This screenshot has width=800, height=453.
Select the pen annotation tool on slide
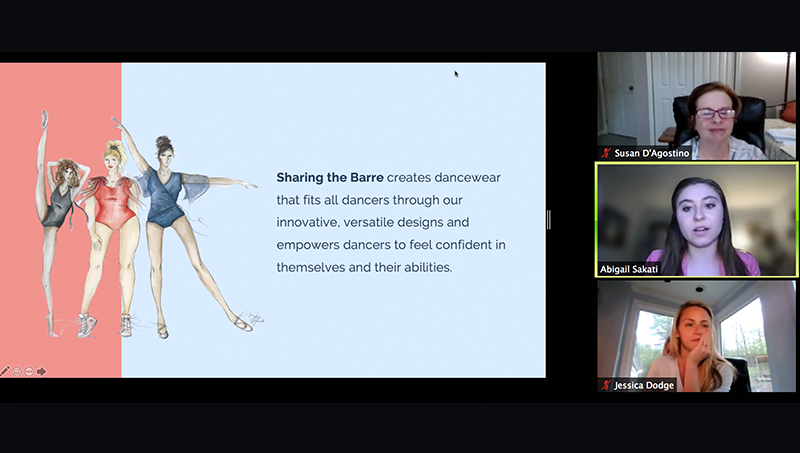click(x=5, y=371)
